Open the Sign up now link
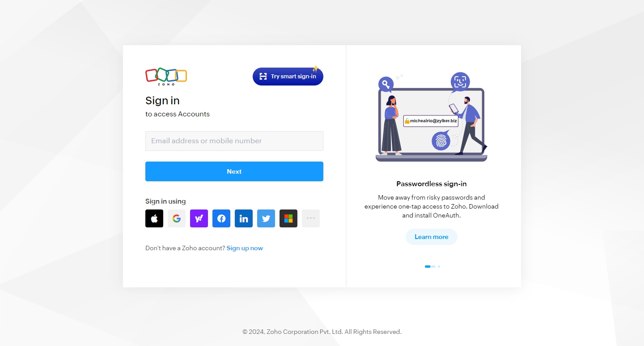Screen dimensions: 644x346 click(245, 248)
